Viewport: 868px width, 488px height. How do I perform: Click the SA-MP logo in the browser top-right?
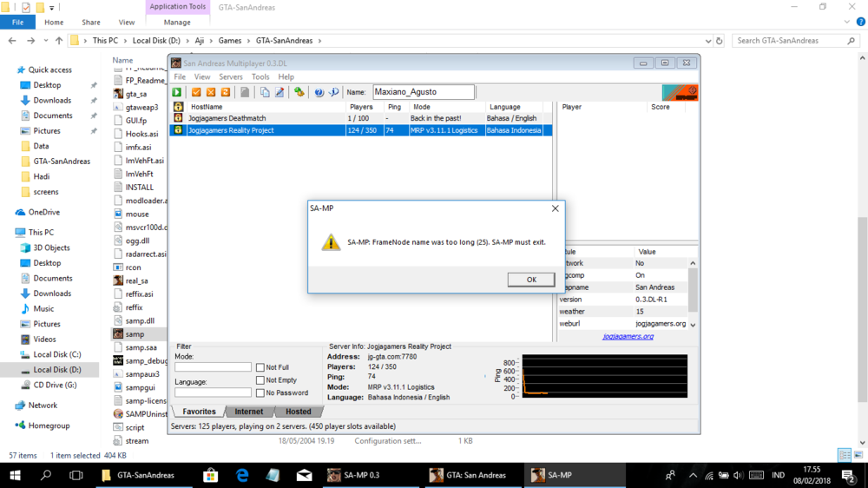tap(680, 93)
